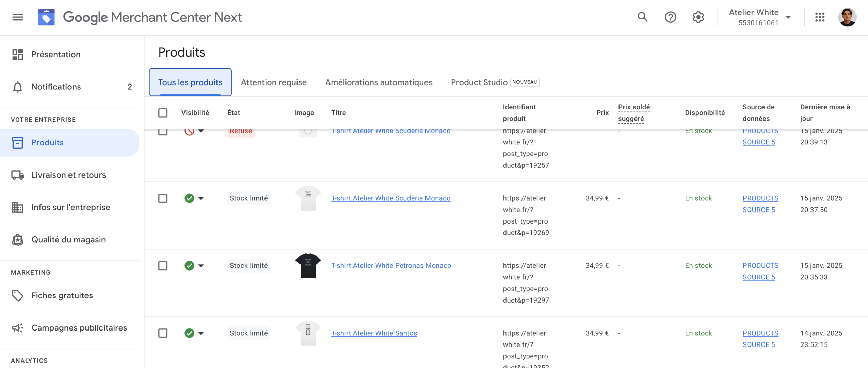This screenshot has height=368, width=868.
Task: Open the help question mark icon
Action: pyautogui.click(x=670, y=17)
